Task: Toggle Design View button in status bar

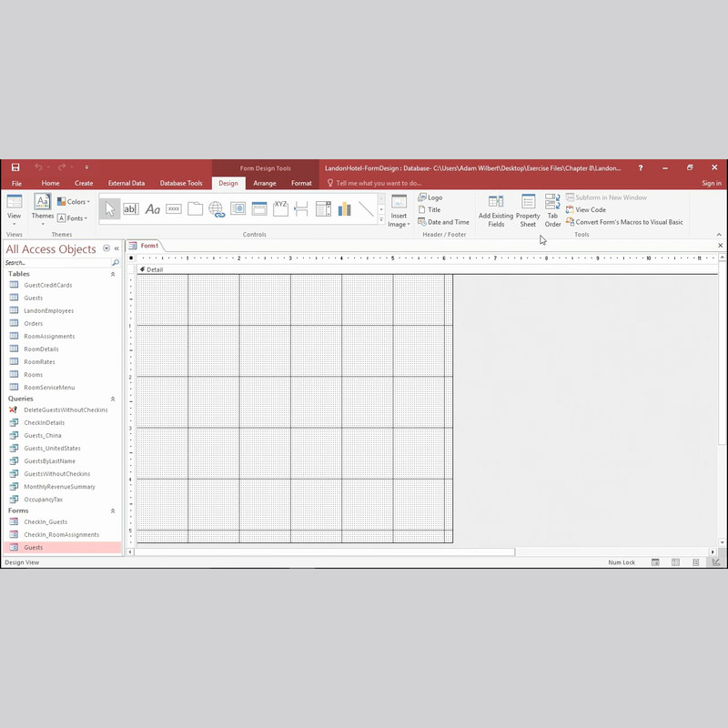Action: tap(716, 562)
